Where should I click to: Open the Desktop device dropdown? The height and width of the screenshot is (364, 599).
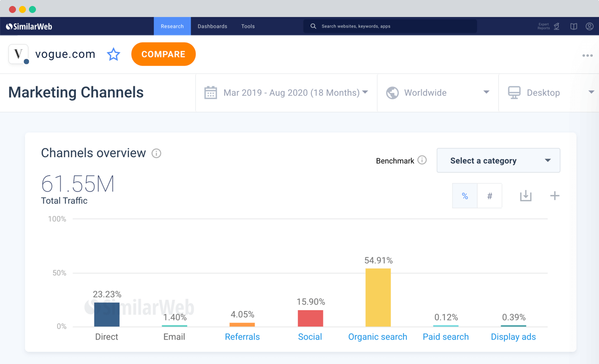pyautogui.click(x=549, y=93)
